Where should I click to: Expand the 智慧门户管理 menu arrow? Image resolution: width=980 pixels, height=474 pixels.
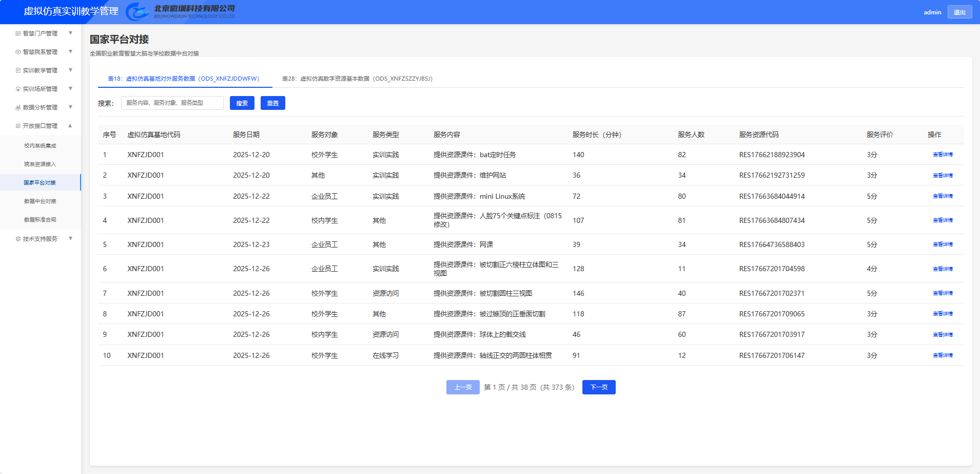pyautogui.click(x=70, y=33)
